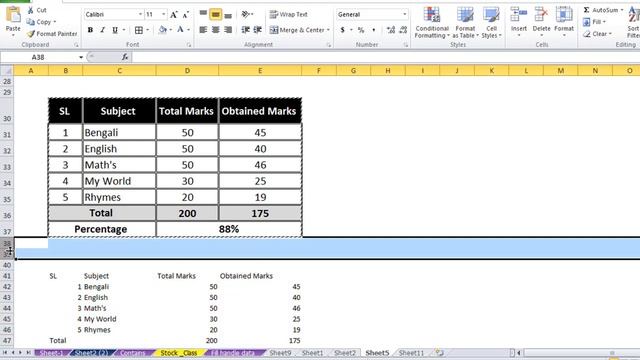Toggle Wrap Text
Screen dimensions: 640x360
pyautogui.click(x=289, y=14)
